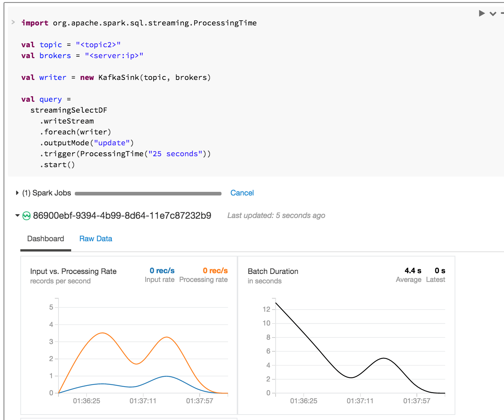The image size is (504, 420).
Task: Click the Average batch duration 4.4 s value
Action: (412, 271)
